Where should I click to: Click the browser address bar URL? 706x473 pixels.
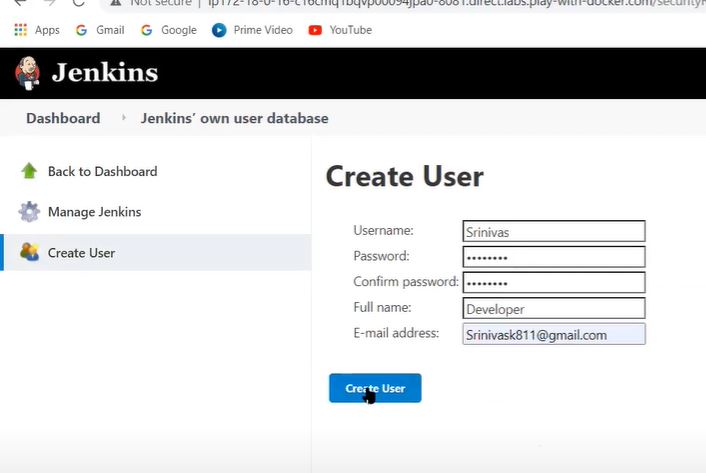455,4
